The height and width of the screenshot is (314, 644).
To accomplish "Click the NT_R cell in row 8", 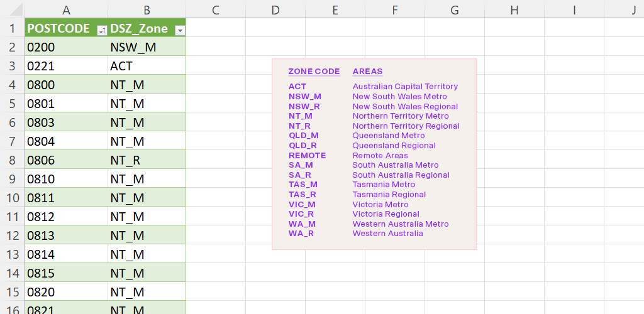I will (x=147, y=160).
